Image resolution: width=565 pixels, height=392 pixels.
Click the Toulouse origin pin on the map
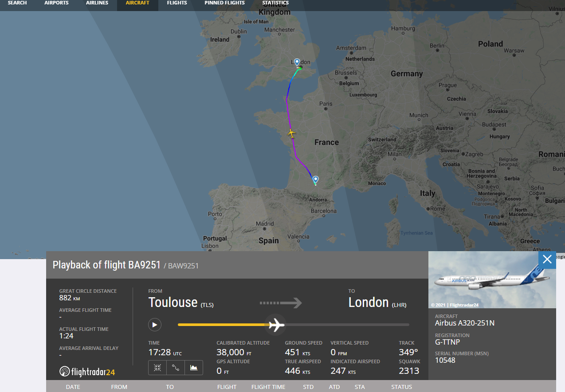click(x=315, y=179)
